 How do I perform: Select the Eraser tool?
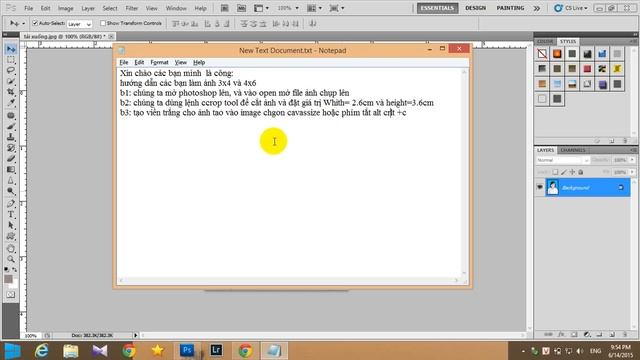click(x=11, y=158)
